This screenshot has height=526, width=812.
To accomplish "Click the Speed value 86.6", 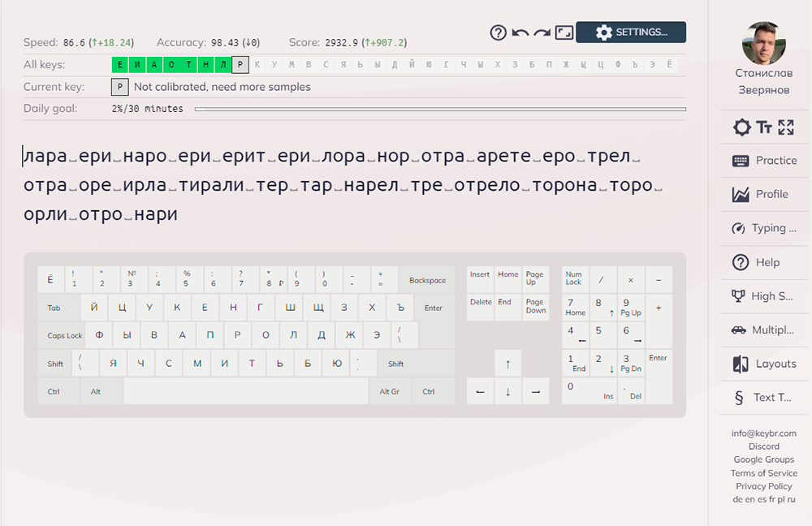I will [x=74, y=42].
